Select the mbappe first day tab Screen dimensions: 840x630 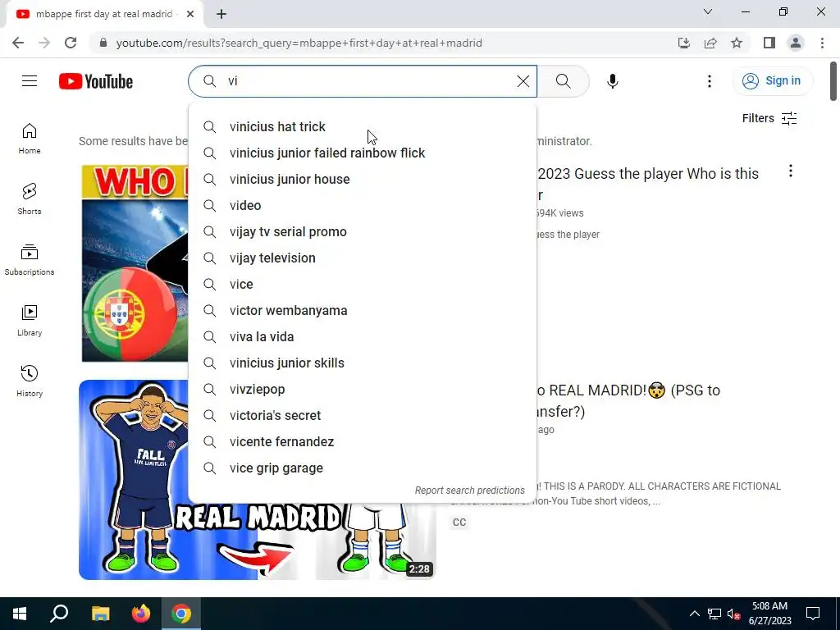click(x=104, y=14)
